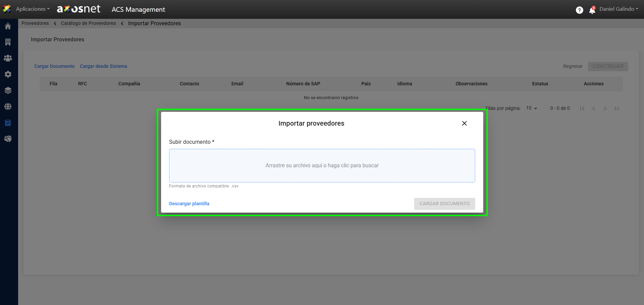The image size is (644, 305).
Task: Select the stacked layers sidebar icon
Action: (8, 90)
